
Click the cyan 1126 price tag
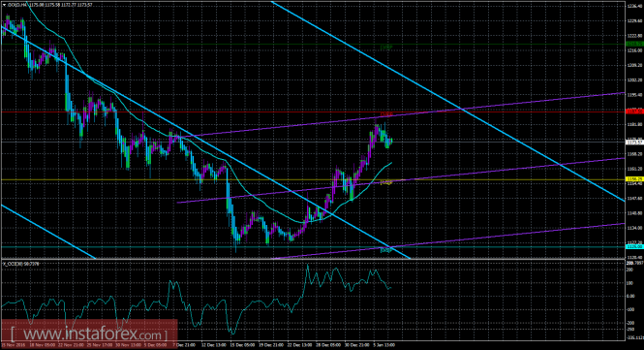(634, 247)
